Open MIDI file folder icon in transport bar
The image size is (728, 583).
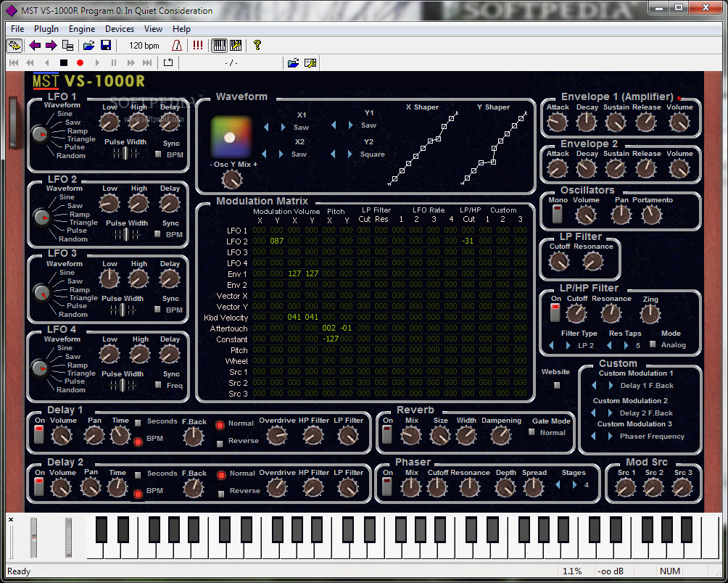click(x=293, y=63)
